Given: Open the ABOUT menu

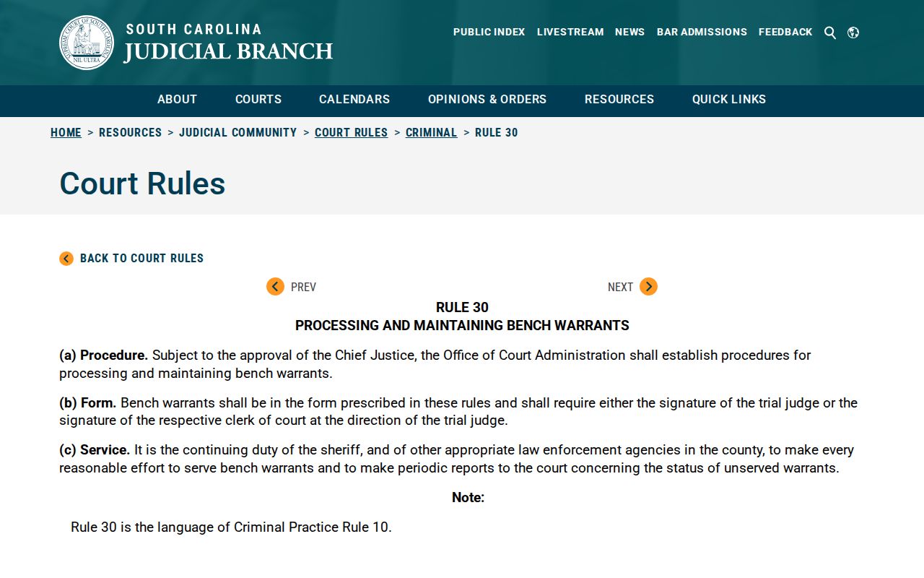Looking at the screenshot, I should pyautogui.click(x=177, y=100).
